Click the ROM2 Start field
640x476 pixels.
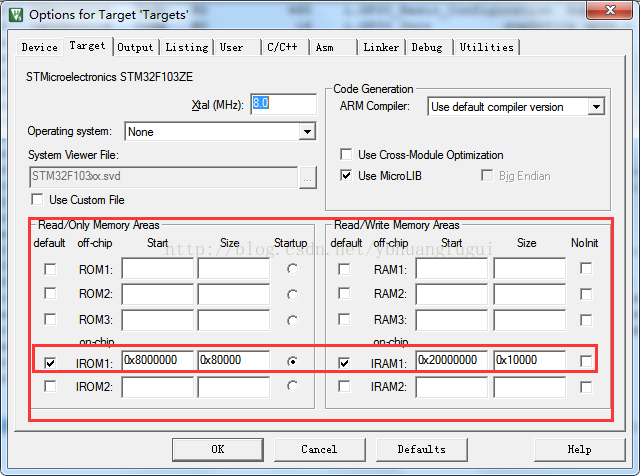(158, 294)
